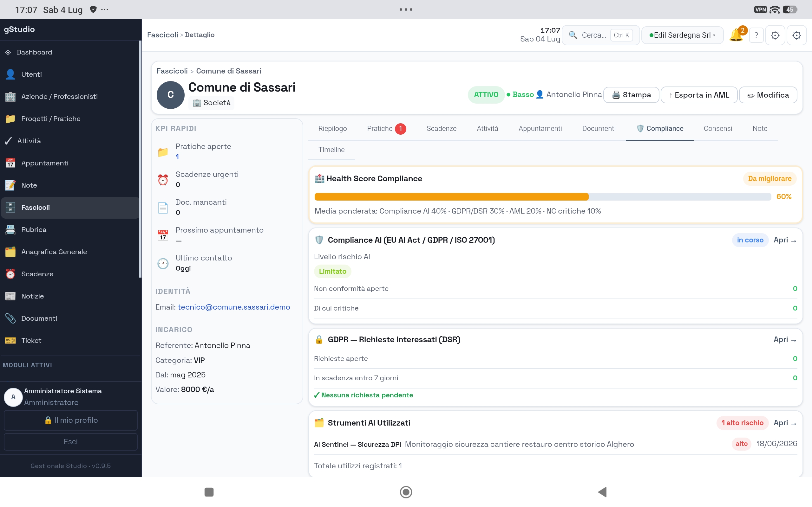Click the theme toggle icon beside help

(775, 35)
